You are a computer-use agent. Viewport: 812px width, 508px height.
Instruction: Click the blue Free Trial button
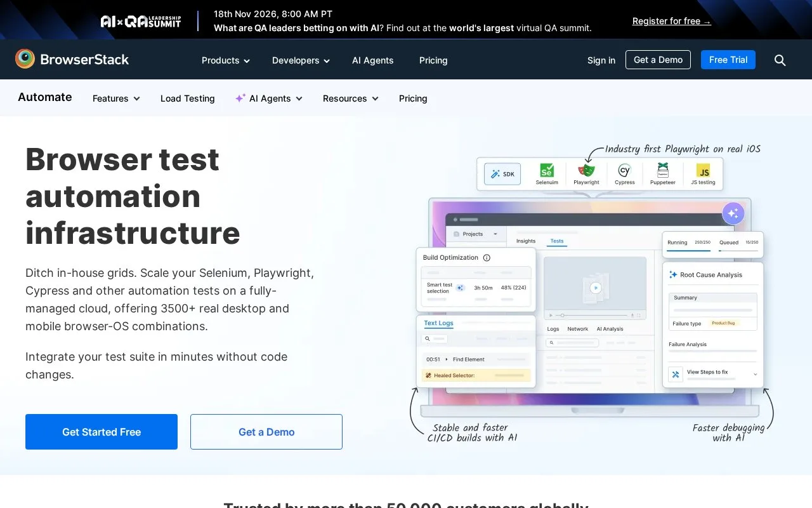tap(728, 60)
